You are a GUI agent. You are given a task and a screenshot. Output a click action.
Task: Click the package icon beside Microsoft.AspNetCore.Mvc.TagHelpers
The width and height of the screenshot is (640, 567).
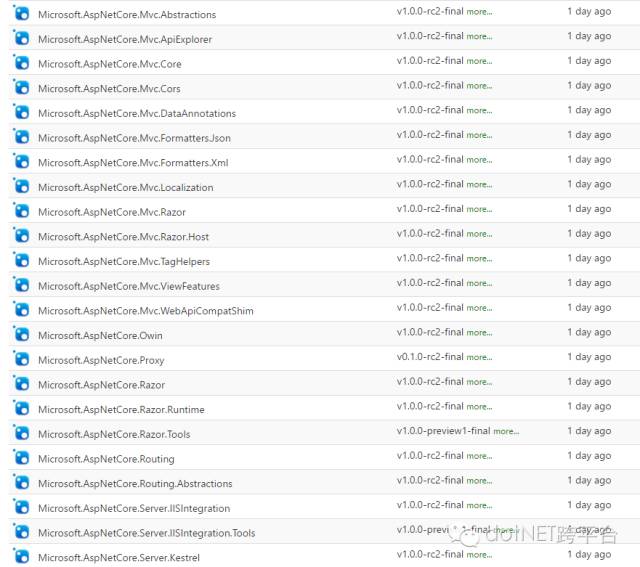tap(21, 260)
